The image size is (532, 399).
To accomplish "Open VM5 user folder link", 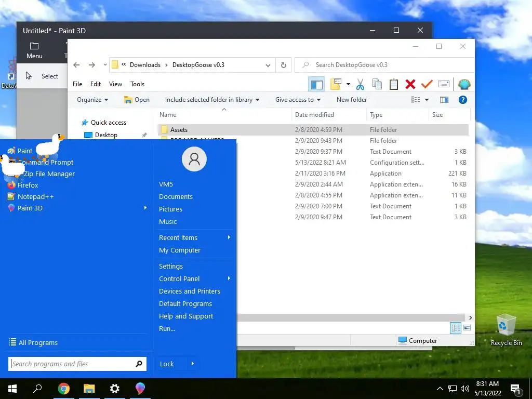I will pyautogui.click(x=166, y=184).
